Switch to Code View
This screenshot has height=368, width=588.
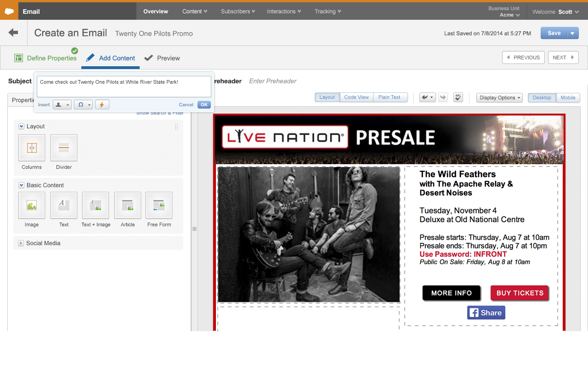[356, 98]
